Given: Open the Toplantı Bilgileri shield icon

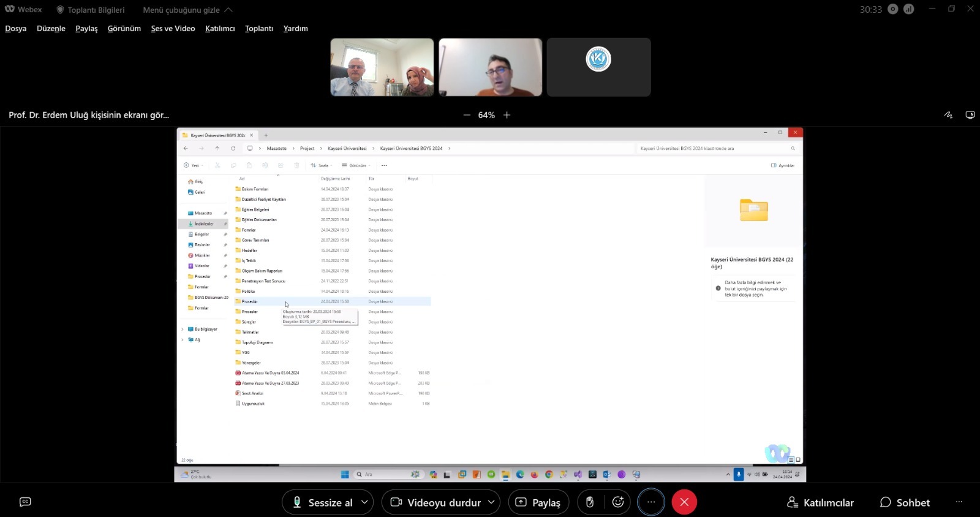Looking at the screenshot, I should tap(60, 10).
